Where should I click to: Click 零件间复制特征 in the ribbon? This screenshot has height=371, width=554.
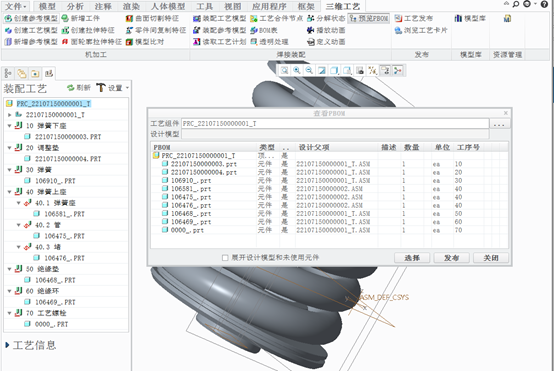coord(156,30)
